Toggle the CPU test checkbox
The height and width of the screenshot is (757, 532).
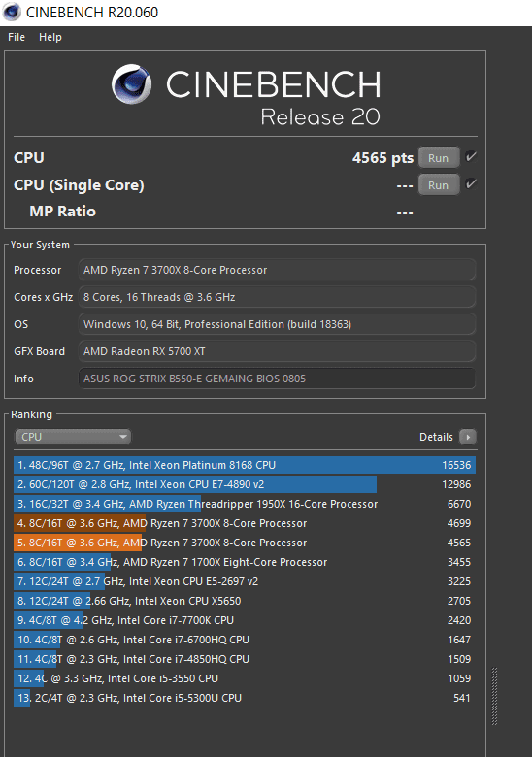pos(471,157)
